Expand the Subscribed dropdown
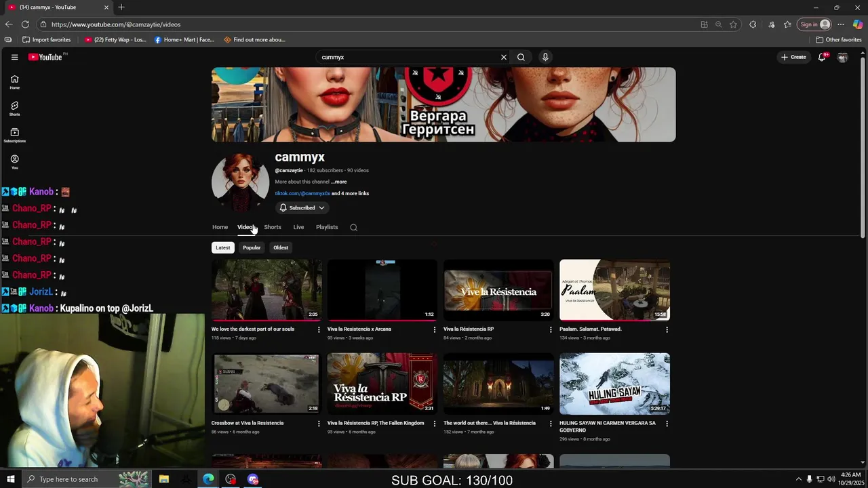 pos(302,208)
